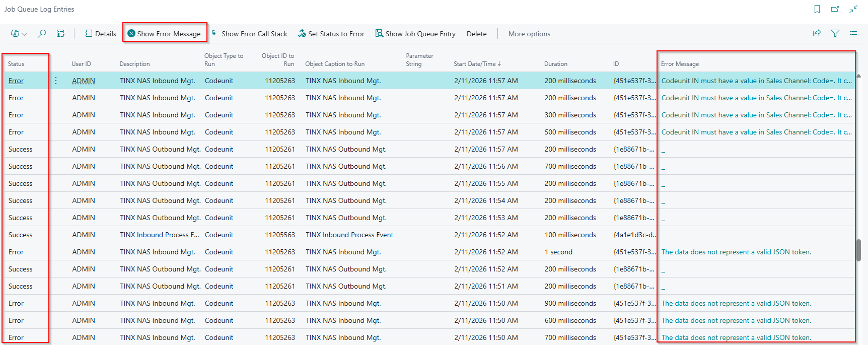Click the collapse page arrows icon
The width and height of the screenshot is (868, 345).
point(853,9)
